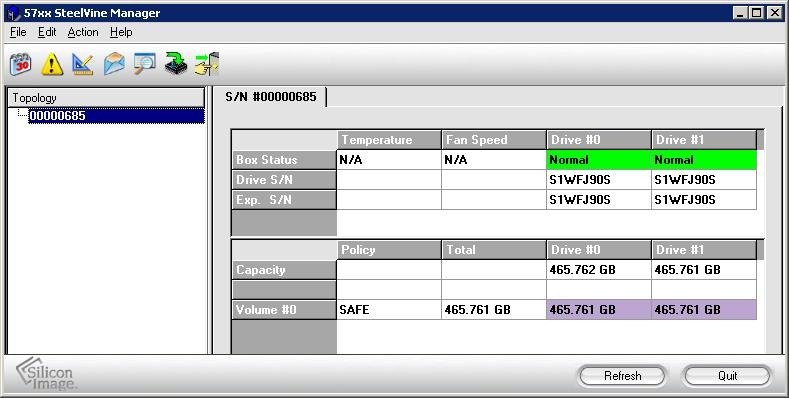The width and height of the screenshot is (789, 398).
Task: Click the Quit button
Action: pyautogui.click(x=727, y=376)
